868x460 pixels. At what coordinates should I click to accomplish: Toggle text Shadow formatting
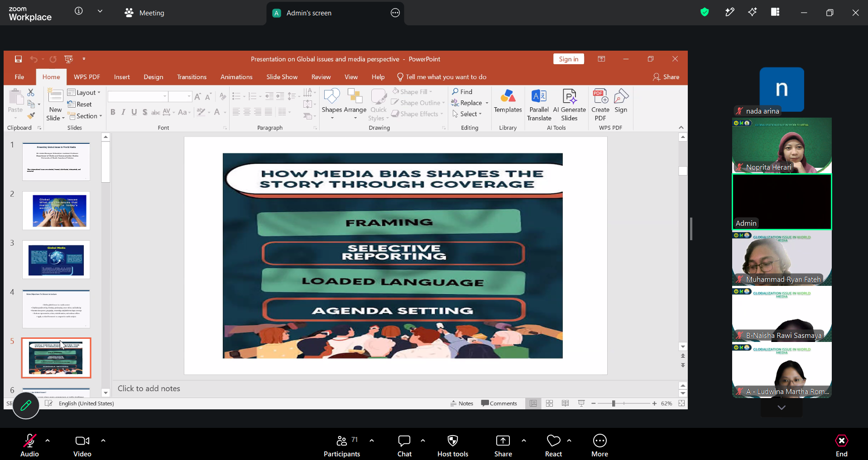(x=144, y=112)
